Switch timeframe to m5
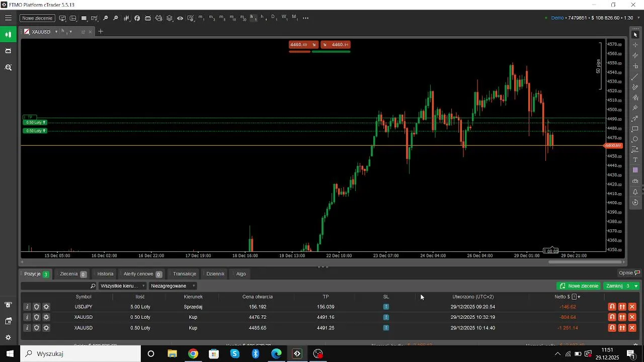 click(x=222, y=18)
